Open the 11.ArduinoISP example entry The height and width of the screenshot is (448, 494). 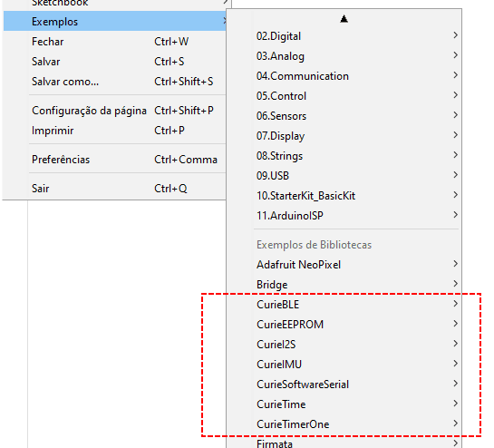pyautogui.click(x=344, y=216)
